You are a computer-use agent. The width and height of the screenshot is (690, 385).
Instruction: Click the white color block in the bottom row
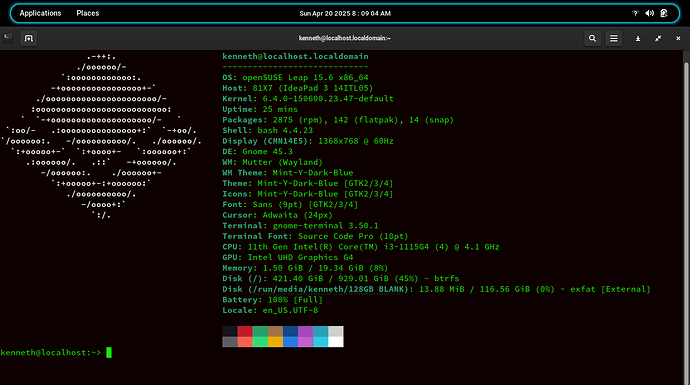[x=336, y=342]
